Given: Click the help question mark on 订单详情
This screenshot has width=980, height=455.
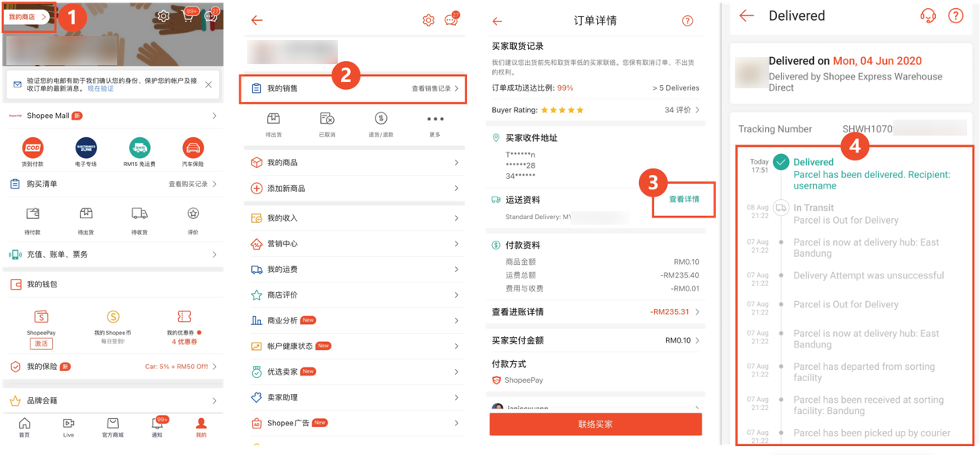Looking at the screenshot, I should click(x=687, y=21).
